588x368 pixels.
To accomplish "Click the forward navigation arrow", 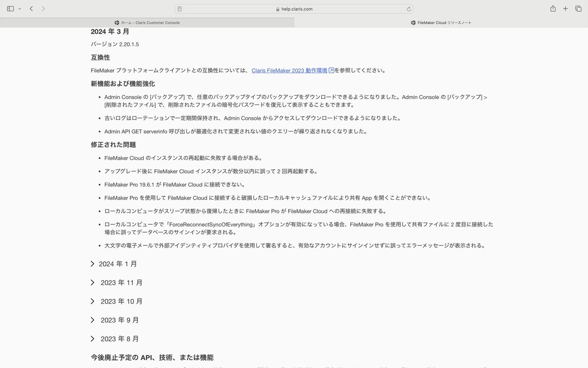I will (43, 8).
